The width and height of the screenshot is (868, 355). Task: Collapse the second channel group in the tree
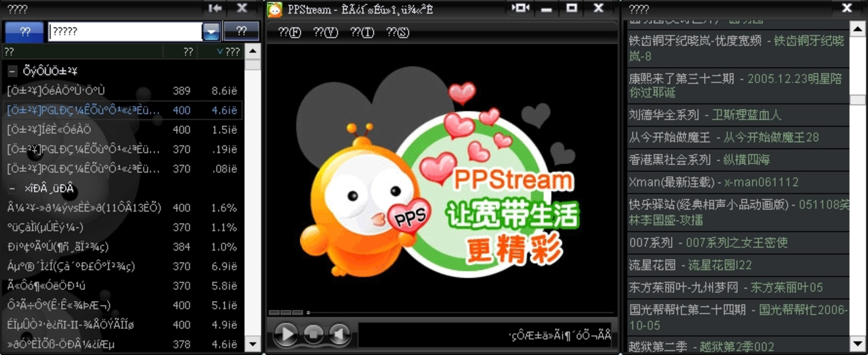point(12,189)
